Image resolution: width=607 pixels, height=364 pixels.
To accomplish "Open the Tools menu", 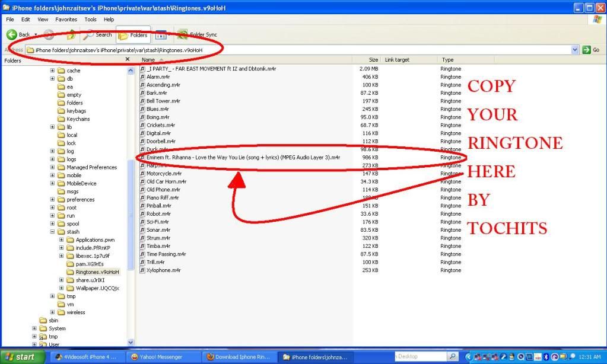I will pos(90,20).
